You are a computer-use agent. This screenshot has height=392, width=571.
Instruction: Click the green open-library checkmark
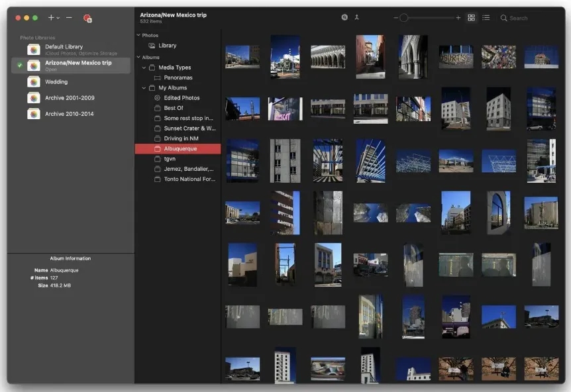click(20, 66)
